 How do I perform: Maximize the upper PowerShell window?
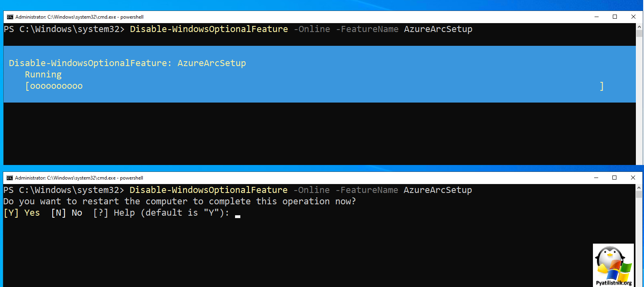tap(615, 17)
